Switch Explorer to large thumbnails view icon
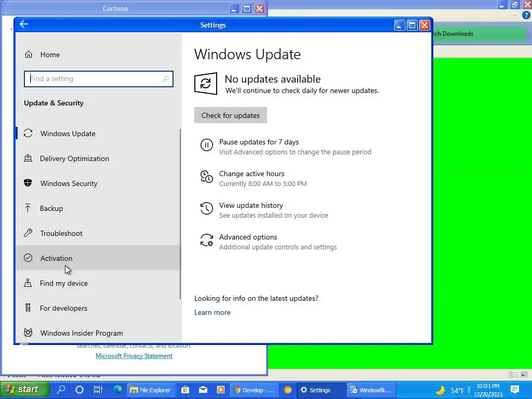Viewport: 532px width, 399px height. click(524, 375)
